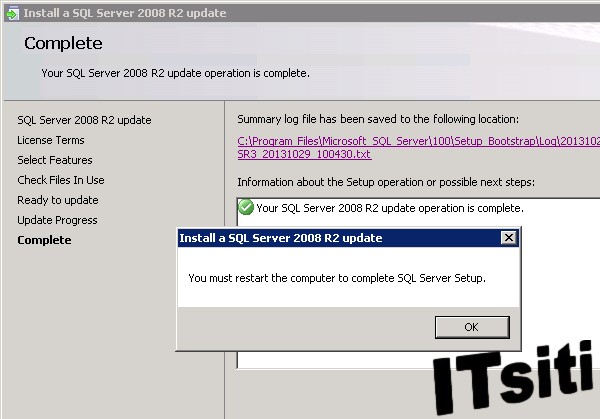The width and height of the screenshot is (600, 419).
Task: Click the status text in the information box
Action: pos(390,208)
